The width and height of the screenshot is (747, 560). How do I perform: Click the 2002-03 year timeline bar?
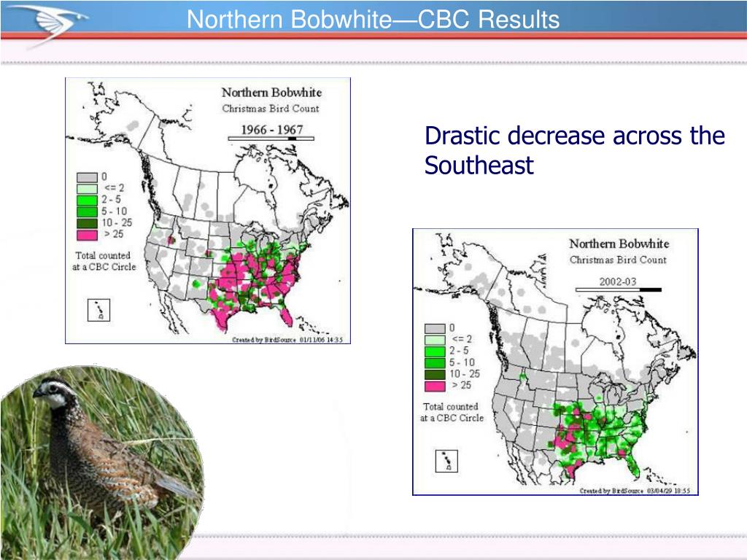(619, 289)
